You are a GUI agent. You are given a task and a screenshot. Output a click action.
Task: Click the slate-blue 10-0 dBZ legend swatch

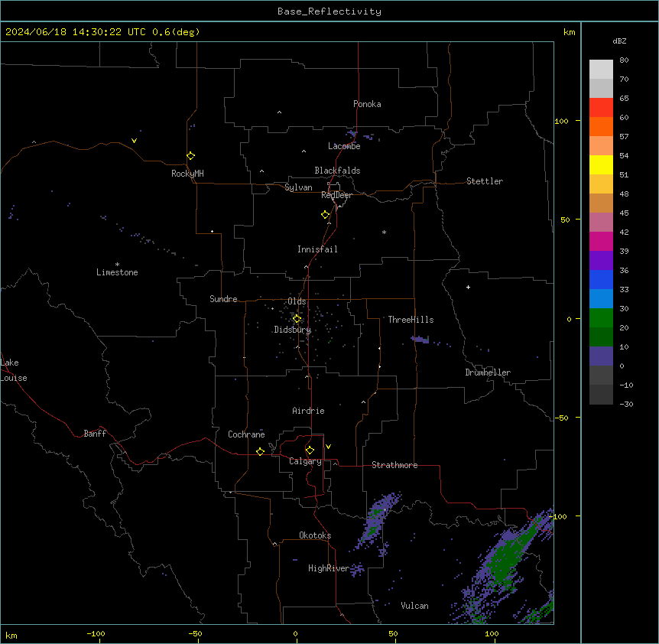tap(601, 356)
